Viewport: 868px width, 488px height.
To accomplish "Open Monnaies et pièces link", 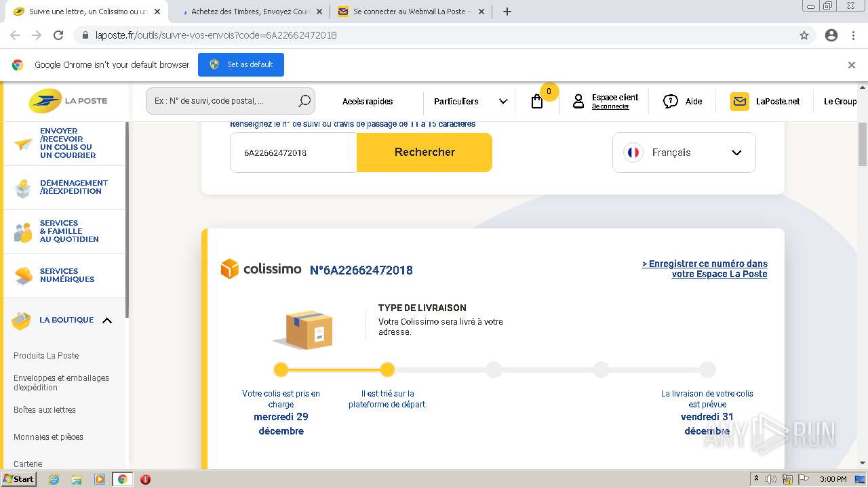I will (x=48, y=437).
